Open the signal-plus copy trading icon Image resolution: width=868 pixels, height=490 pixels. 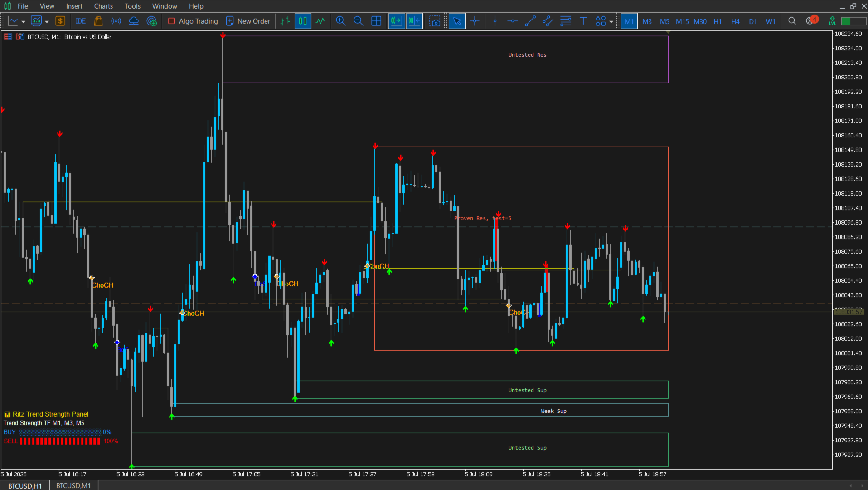coord(152,21)
